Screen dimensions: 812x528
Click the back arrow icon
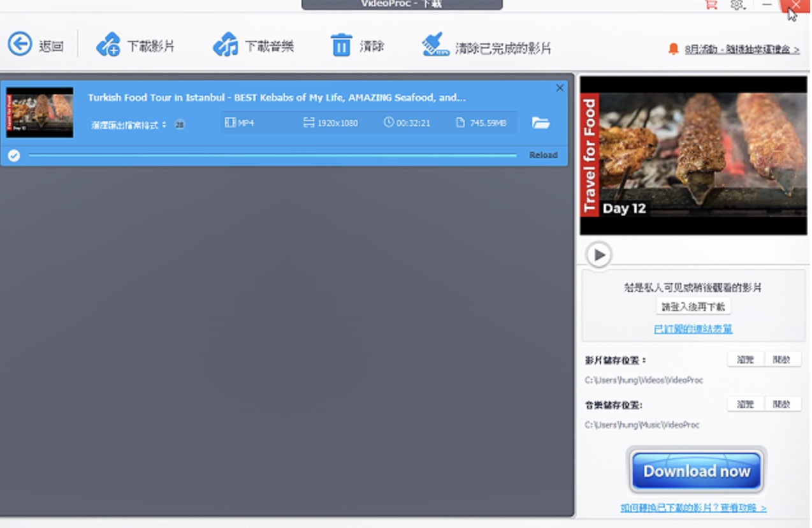click(20, 45)
